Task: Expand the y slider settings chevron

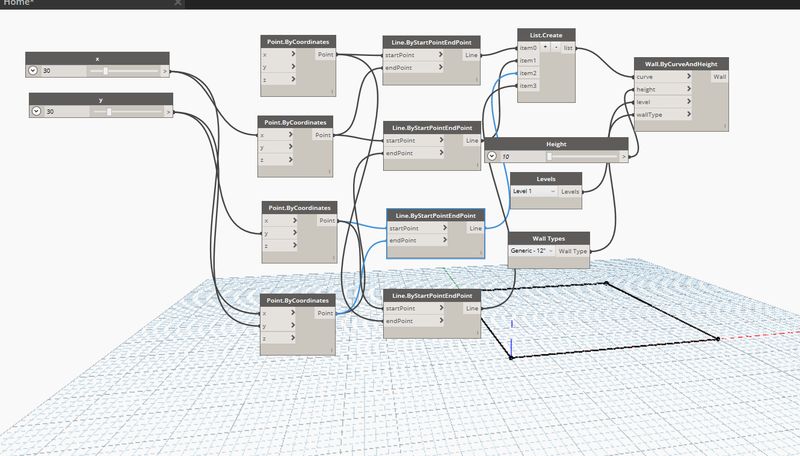Action: click(x=36, y=111)
